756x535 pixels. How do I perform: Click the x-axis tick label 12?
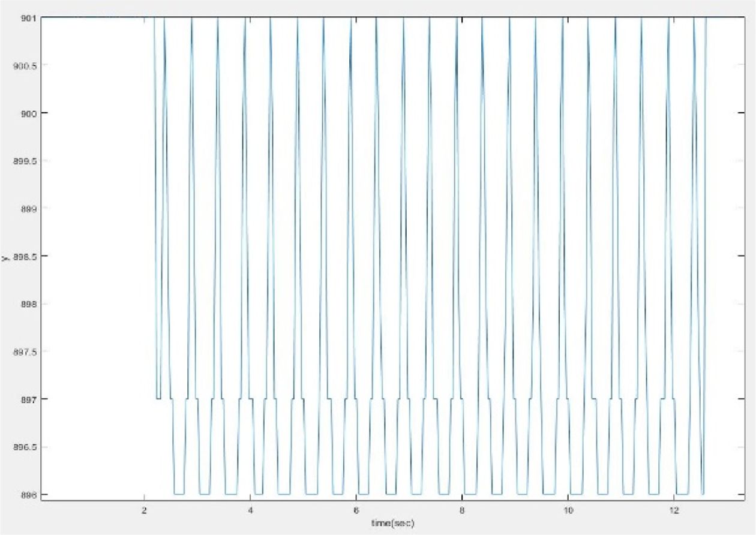click(674, 510)
